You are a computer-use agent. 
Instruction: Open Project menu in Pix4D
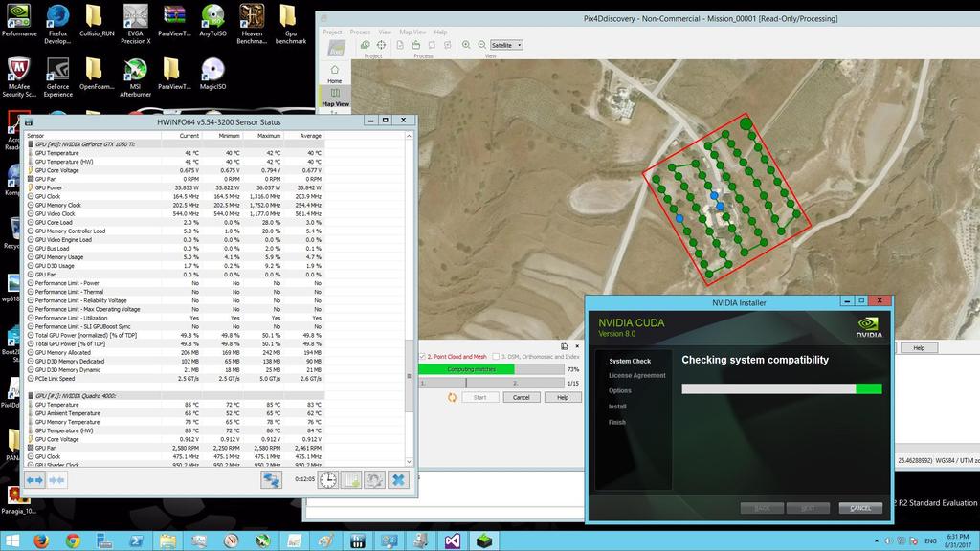point(332,32)
